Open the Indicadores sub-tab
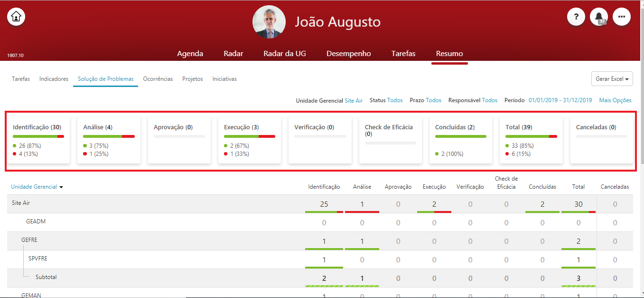 coord(54,79)
